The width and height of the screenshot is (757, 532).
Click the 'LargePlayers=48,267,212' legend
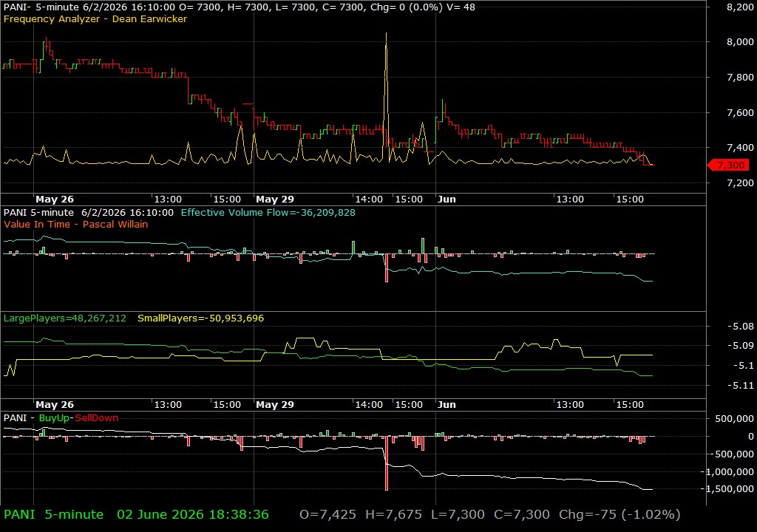(x=65, y=318)
